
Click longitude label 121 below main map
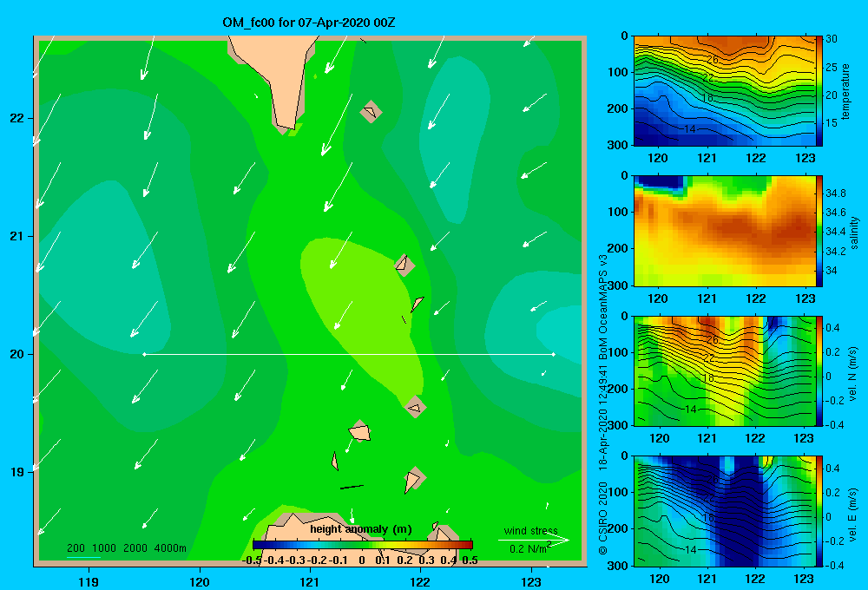point(310,581)
